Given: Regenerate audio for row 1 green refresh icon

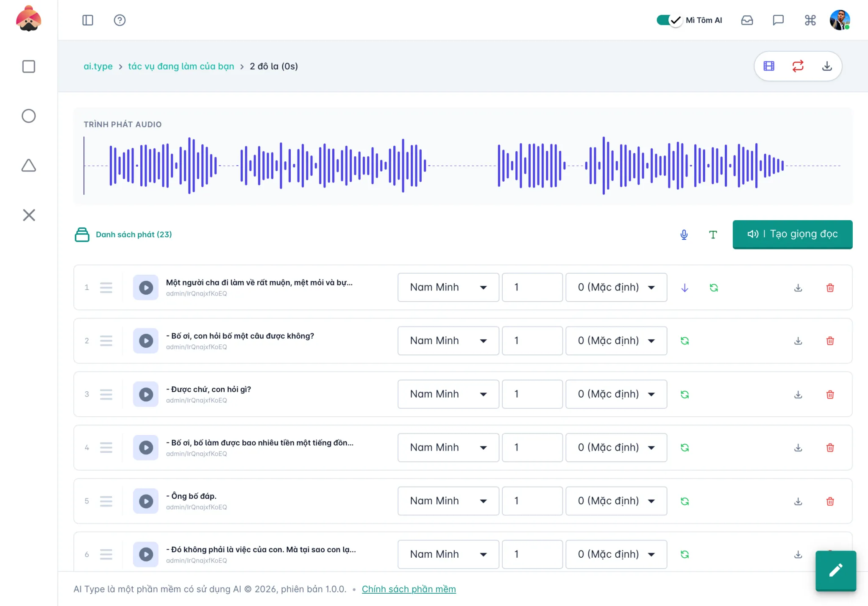Looking at the screenshot, I should (x=714, y=288).
